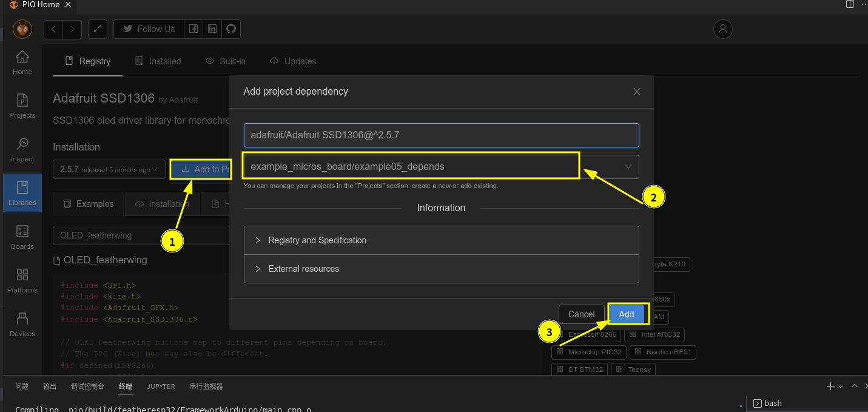Click Cancel in the dependency dialog
Screen dimensions: 868x412
(581, 314)
